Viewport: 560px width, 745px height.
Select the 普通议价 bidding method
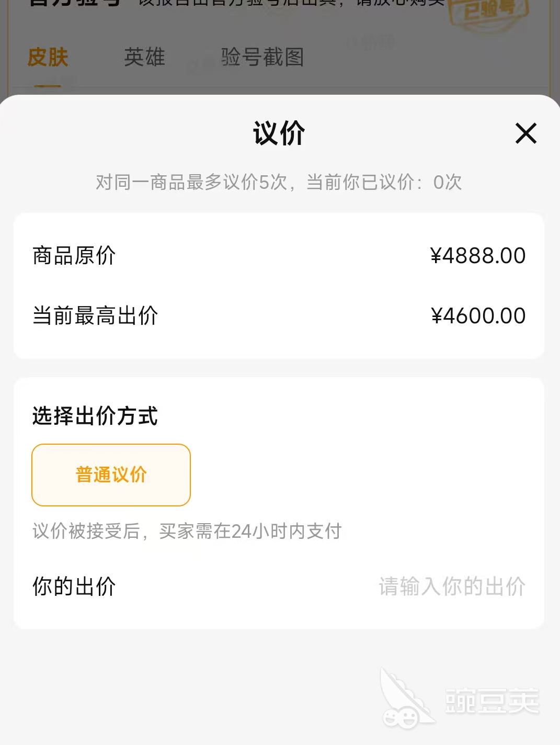tap(111, 475)
